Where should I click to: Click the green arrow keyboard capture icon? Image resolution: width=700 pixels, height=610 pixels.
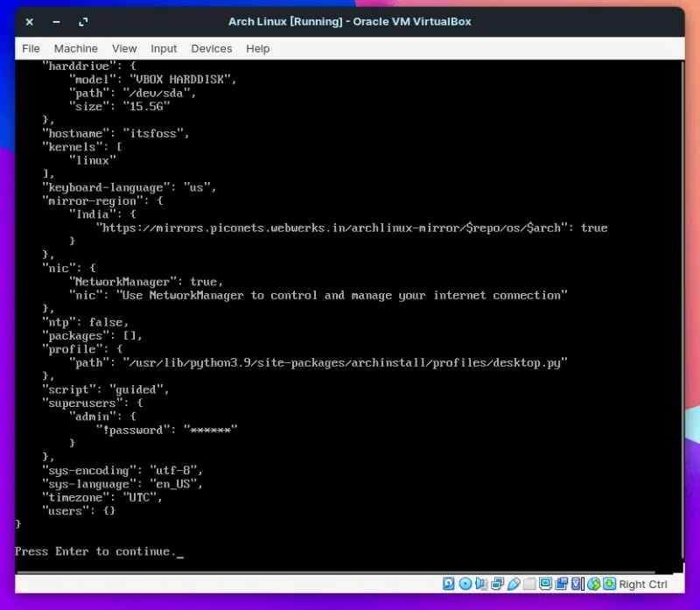[609, 584]
